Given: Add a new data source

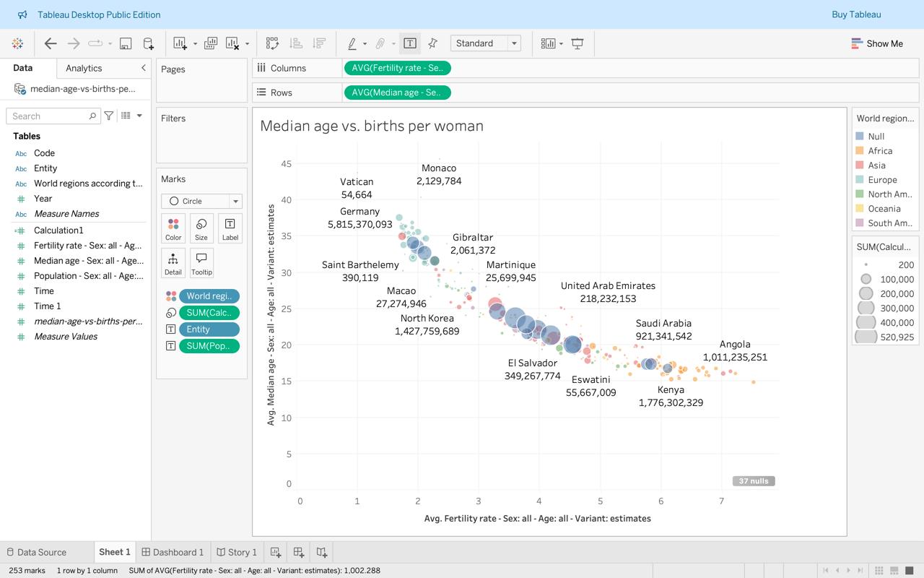Looking at the screenshot, I should 148,43.
